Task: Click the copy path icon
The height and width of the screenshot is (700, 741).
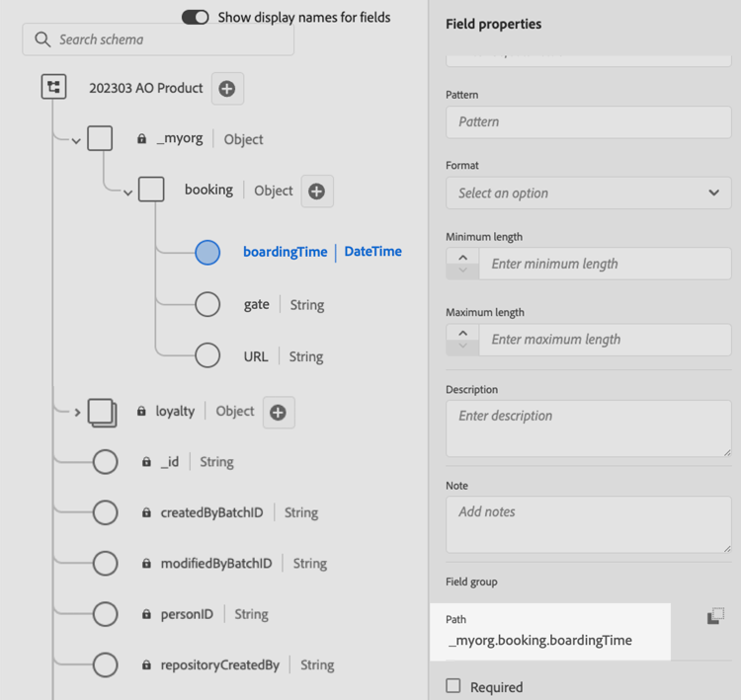Action: (x=715, y=617)
